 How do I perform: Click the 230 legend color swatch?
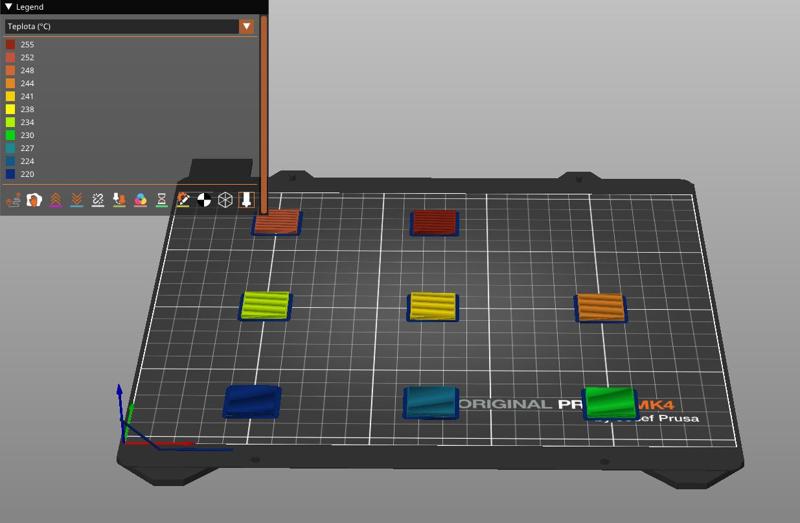10,135
